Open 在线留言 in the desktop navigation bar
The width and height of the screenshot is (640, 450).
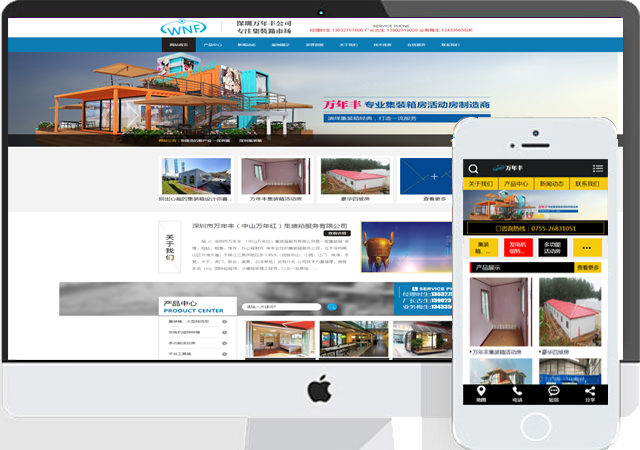pos(416,45)
